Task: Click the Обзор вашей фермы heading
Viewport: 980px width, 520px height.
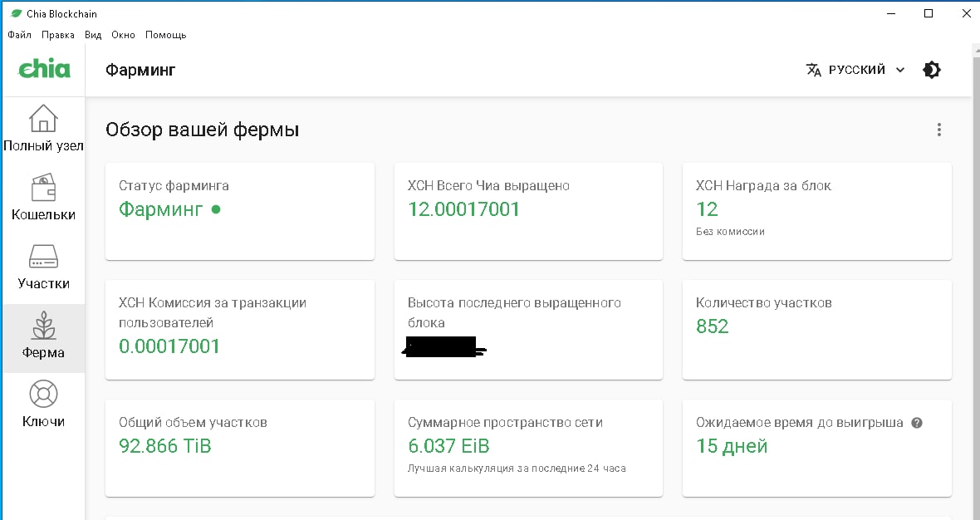Action: tap(202, 130)
